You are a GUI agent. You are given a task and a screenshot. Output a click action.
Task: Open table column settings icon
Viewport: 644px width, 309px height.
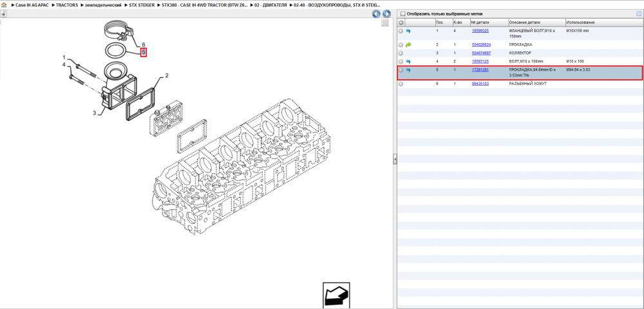coord(638,14)
